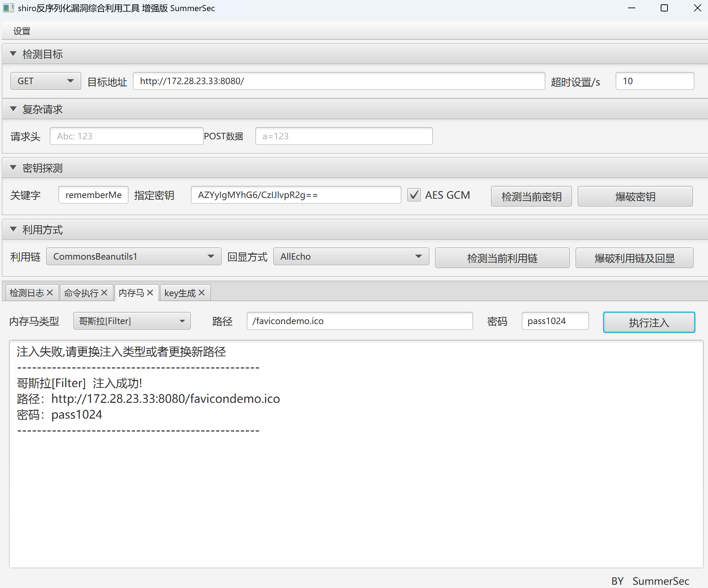The width and height of the screenshot is (708, 588).
Task: Switch to the 命令执行 tab
Action: pos(81,293)
